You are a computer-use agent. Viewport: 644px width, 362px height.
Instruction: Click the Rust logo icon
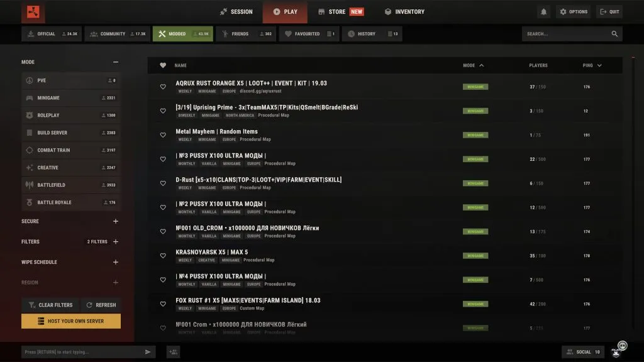click(33, 11)
